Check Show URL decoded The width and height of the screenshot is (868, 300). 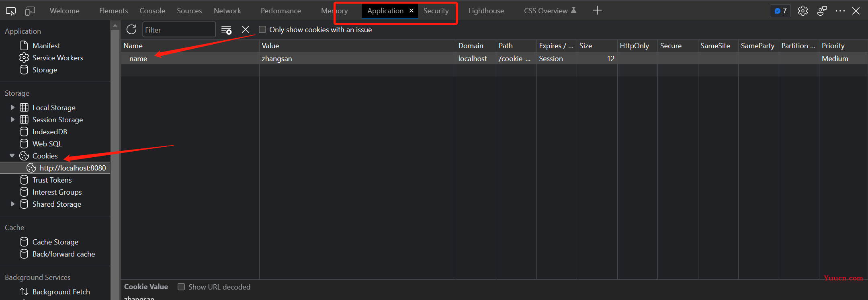[x=181, y=287]
